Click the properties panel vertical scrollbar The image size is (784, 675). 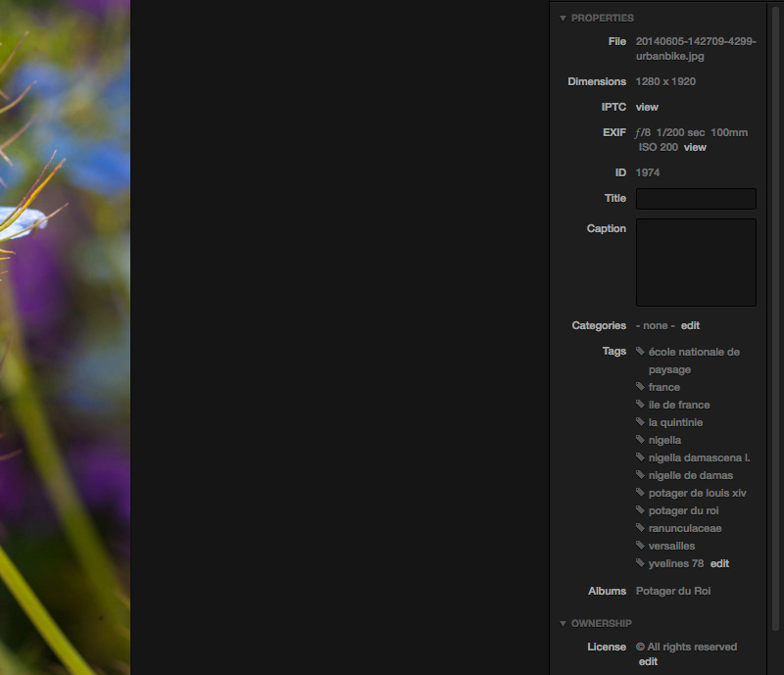coord(775,320)
